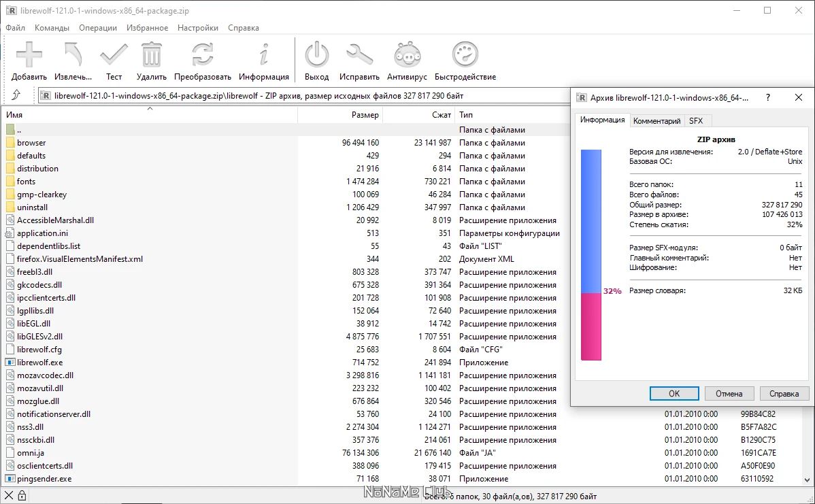The width and height of the screenshot is (815, 504).
Task: Click the Add (Добавить) toolbar icon
Action: [x=29, y=55]
